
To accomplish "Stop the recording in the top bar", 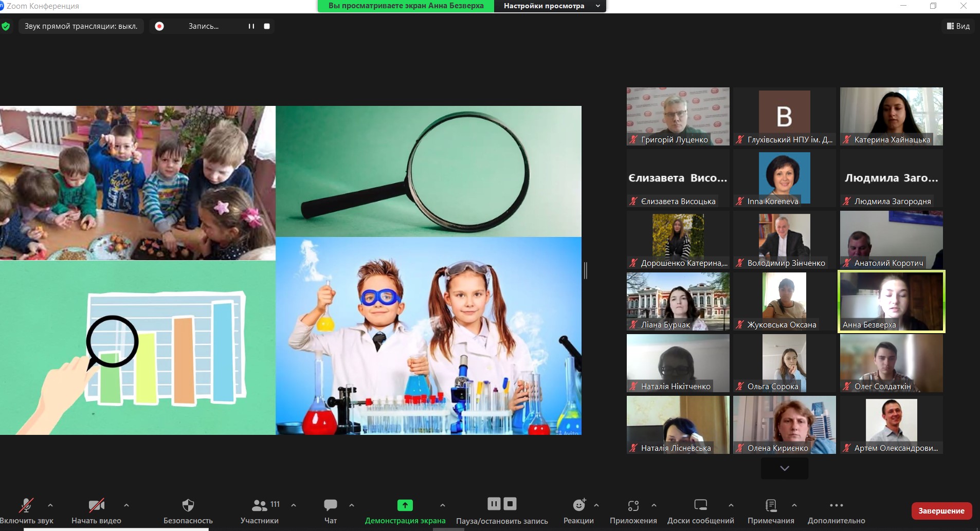I will [267, 26].
